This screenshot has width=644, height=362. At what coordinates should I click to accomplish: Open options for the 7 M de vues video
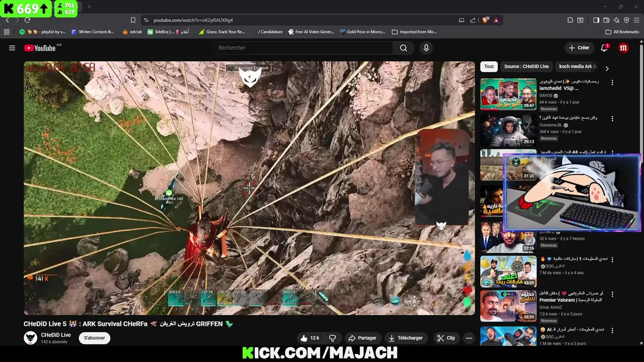coord(612,260)
